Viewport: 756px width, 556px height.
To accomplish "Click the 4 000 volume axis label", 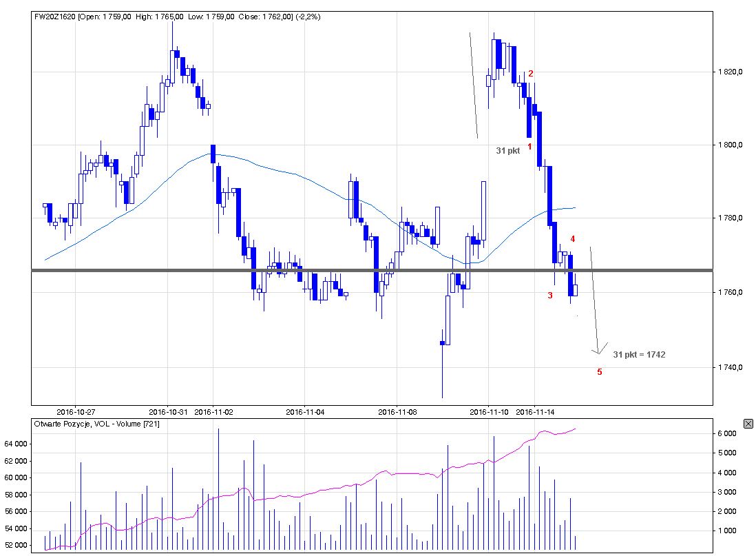I will (727, 473).
